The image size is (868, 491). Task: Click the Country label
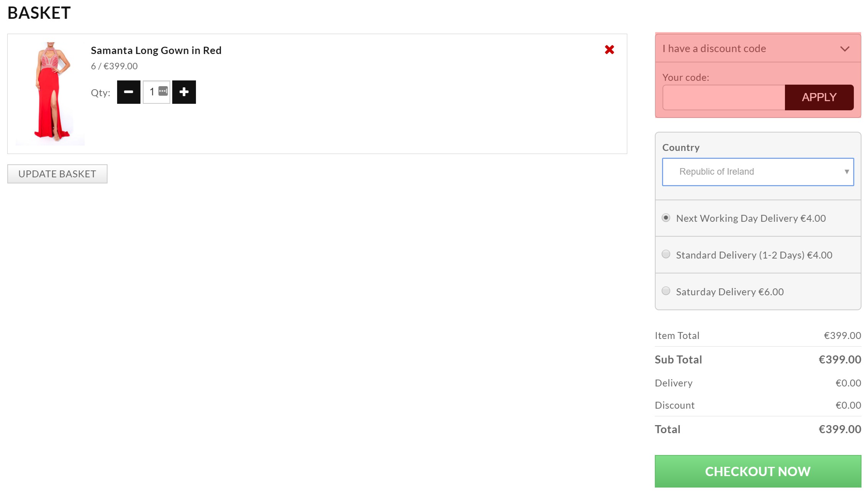click(x=681, y=147)
